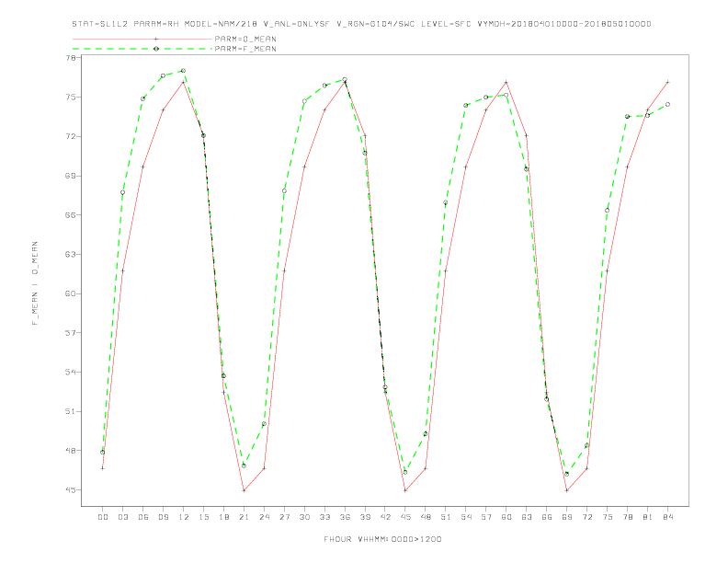Screen dimensions: 728x563
Task: Click the x-axis title FHOUR VHHMM:0000>1200
Action: pyautogui.click(x=382, y=539)
